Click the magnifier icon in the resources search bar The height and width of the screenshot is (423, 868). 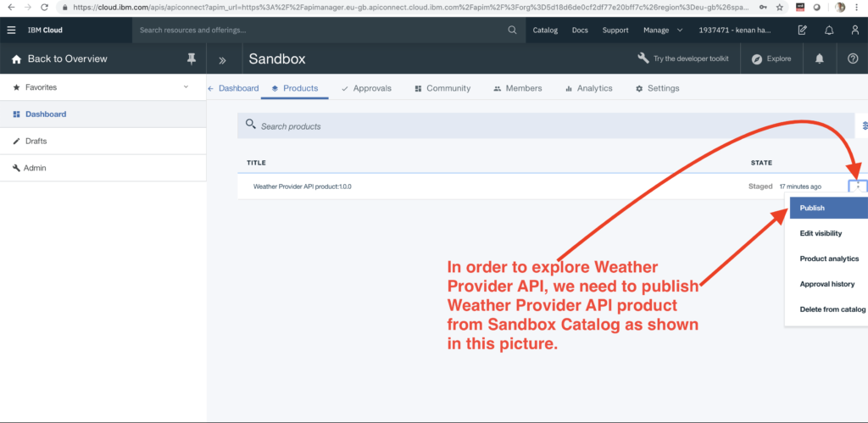pos(512,30)
